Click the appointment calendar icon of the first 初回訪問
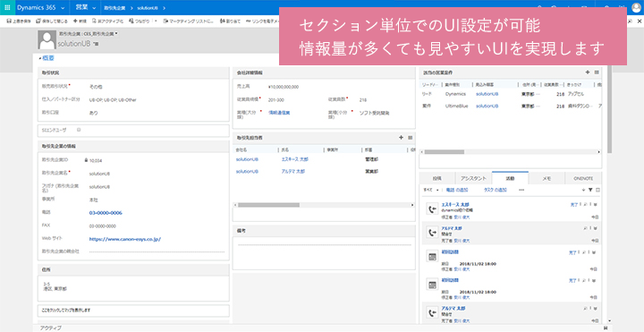Viewport: 644px width, 332px height. pos(432,257)
